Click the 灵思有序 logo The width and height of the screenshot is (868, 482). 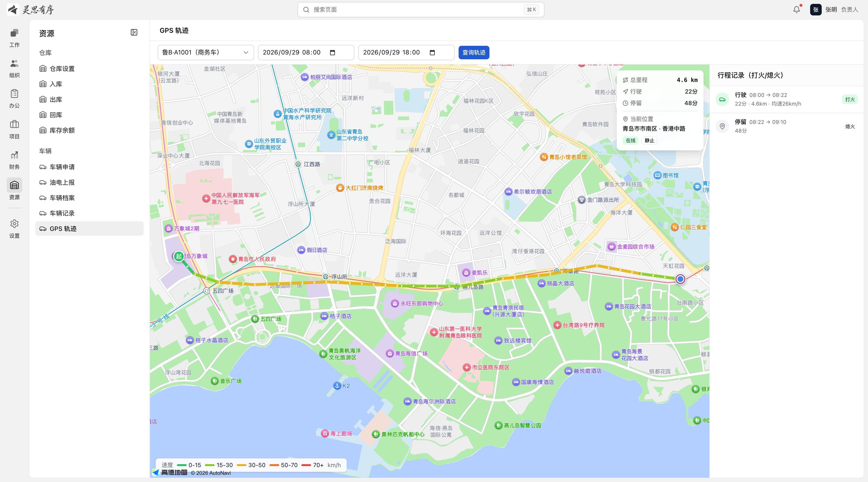[30, 9]
